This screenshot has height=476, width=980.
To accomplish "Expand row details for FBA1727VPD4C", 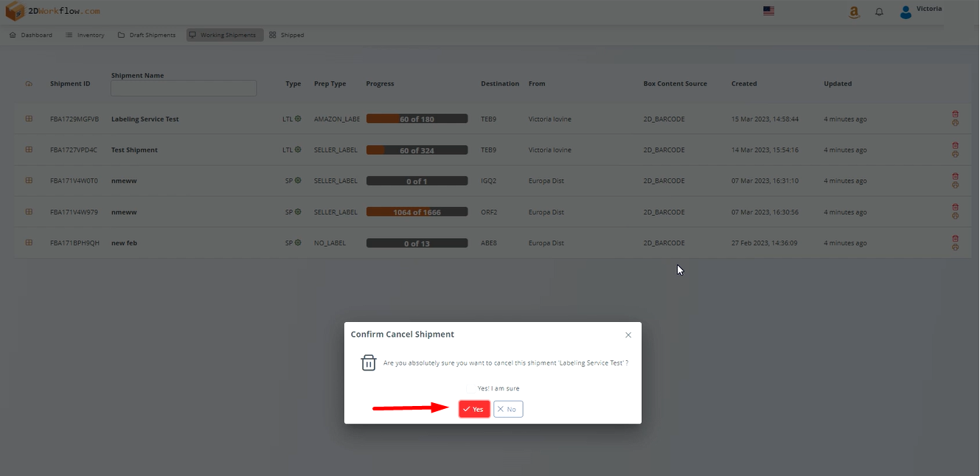I will pyautogui.click(x=29, y=150).
